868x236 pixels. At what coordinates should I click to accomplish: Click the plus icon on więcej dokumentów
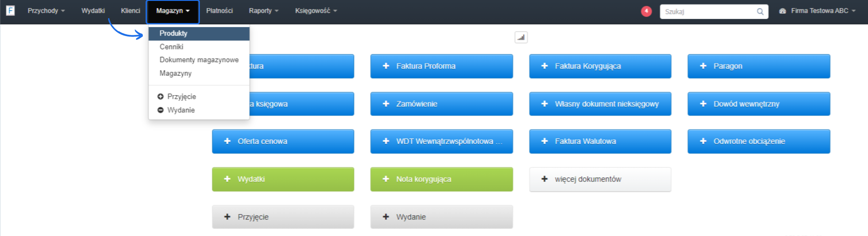tap(544, 179)
